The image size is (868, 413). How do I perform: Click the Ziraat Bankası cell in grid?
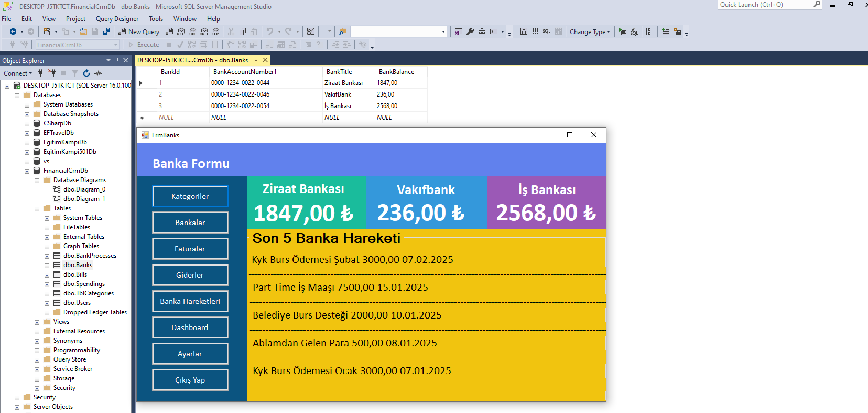click(x=349, y=83)
